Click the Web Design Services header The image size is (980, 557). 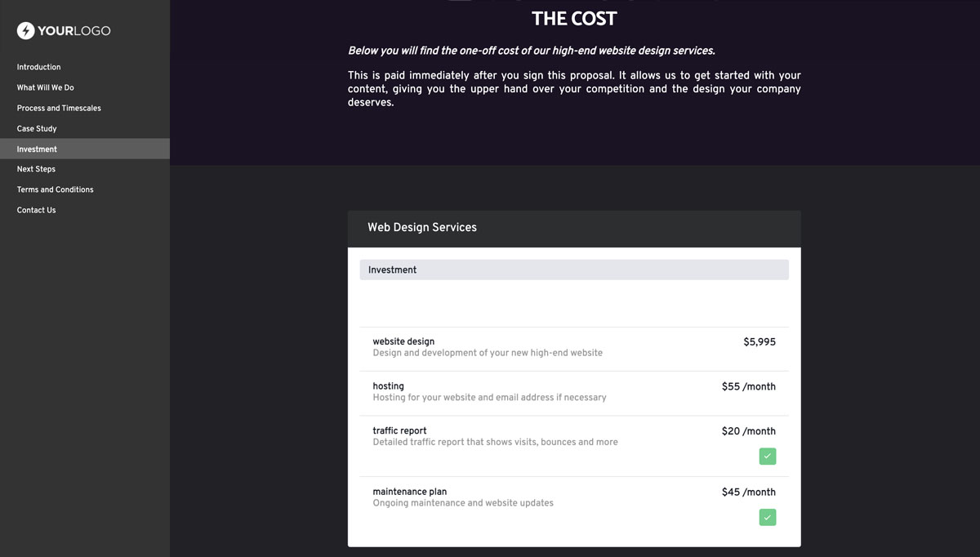pos(421,228)
